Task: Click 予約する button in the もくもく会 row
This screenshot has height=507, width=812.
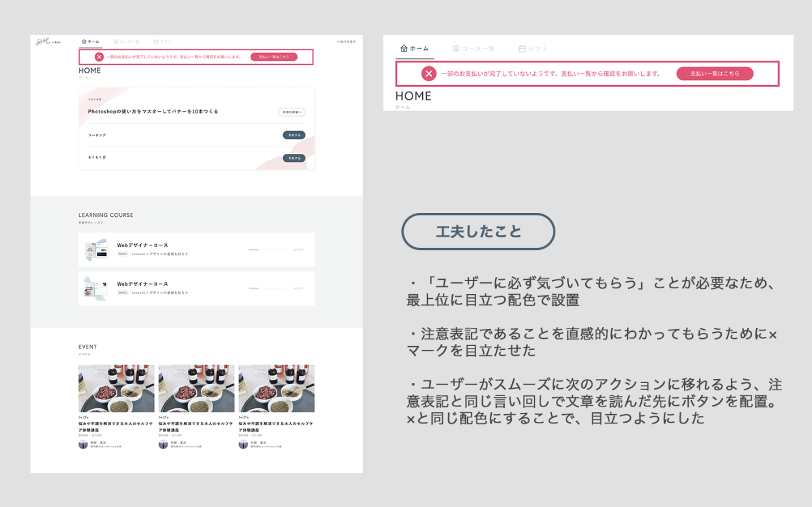Action: coord(294,158)
